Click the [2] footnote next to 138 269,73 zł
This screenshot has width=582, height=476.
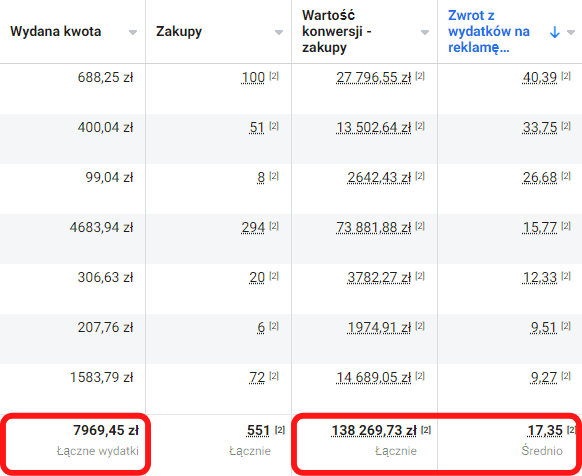pos(426,430)
